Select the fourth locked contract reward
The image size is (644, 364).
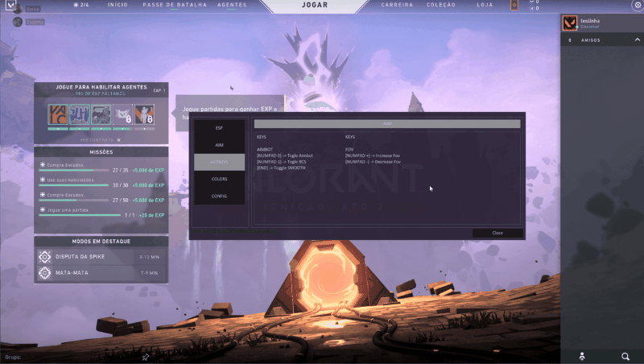pyautogui.click(x=123, y=114)
